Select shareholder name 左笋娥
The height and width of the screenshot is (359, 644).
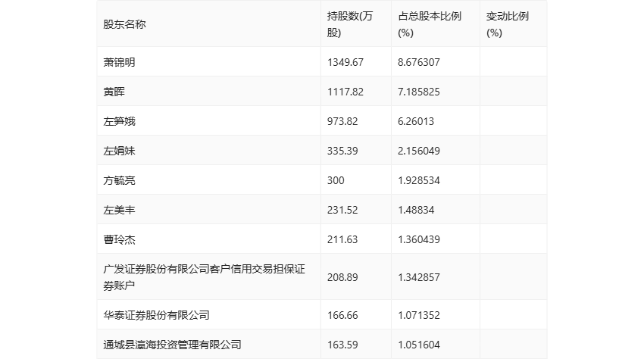119,121
